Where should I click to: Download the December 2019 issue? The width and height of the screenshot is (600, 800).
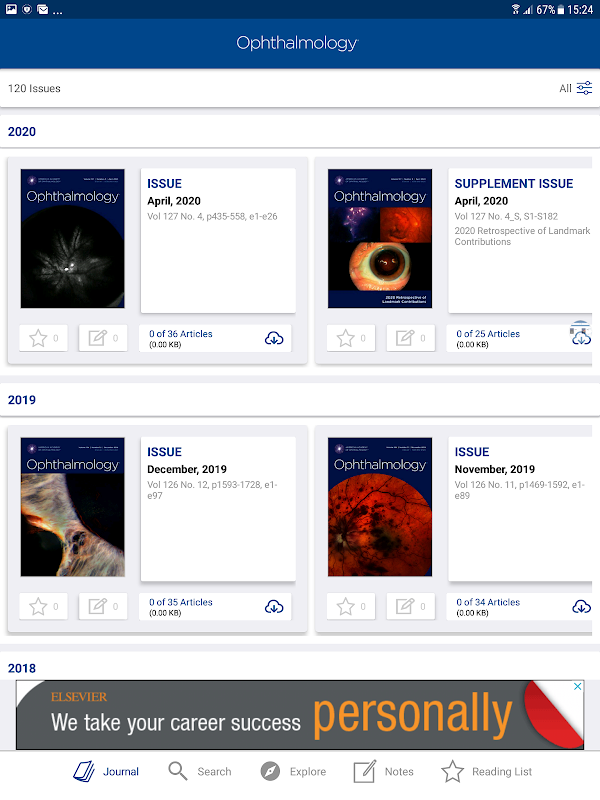[x=274, y=607]
